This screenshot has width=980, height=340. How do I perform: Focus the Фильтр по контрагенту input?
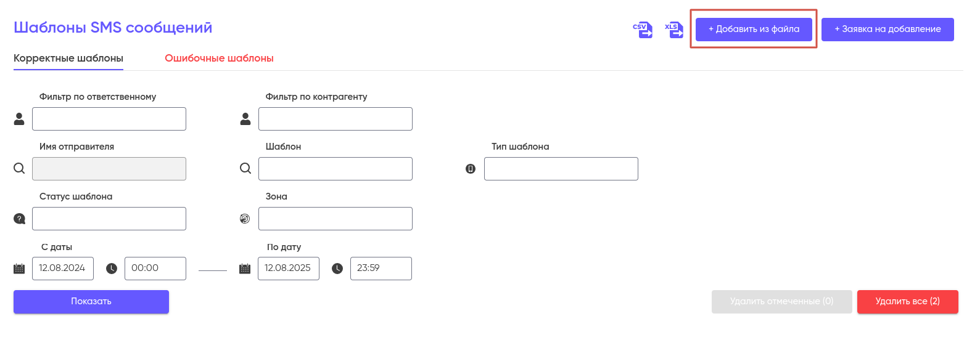tap(336, 119)
